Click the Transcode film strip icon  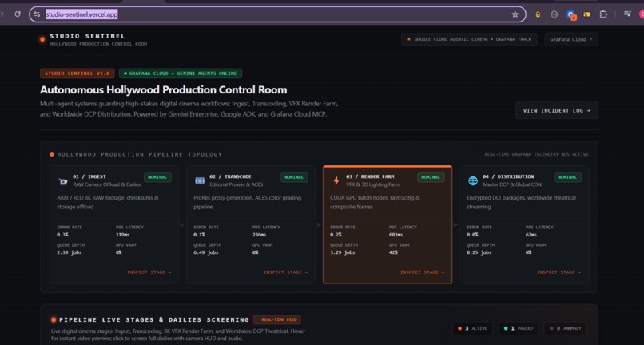pyautogui.click(x=200, y=180)
